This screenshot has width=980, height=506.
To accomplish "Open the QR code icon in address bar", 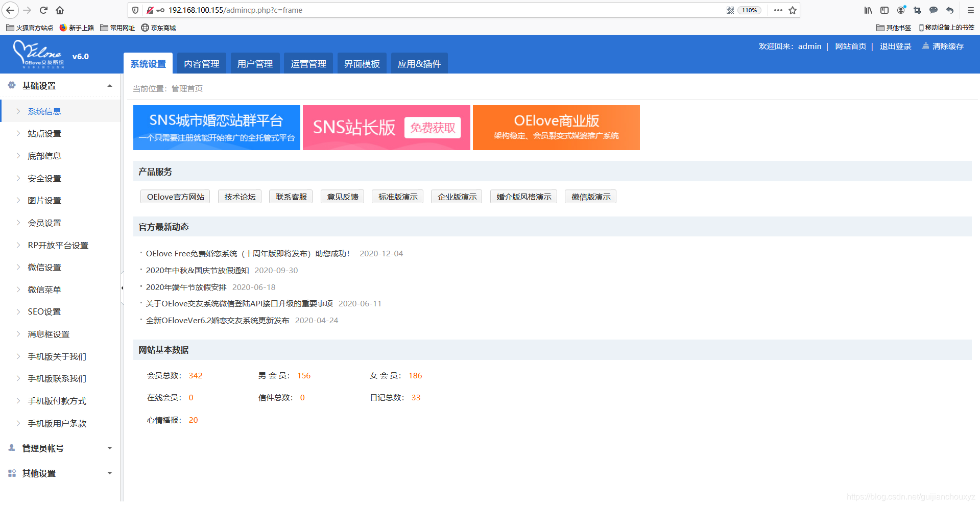I will pyautogui.click(x=730, y=10).
